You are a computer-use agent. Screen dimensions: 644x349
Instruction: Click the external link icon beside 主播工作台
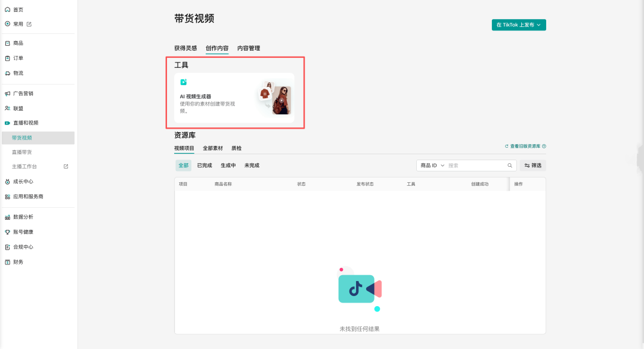66,167
